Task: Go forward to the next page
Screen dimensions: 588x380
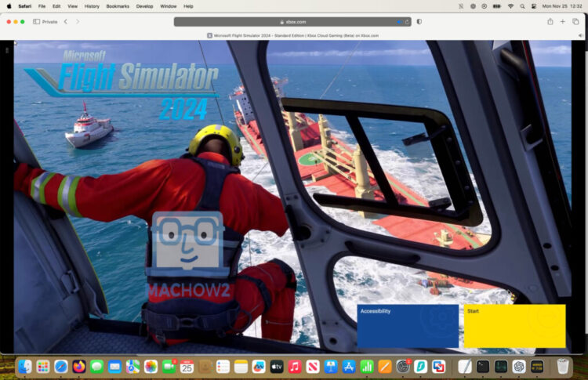Action: click(x=78, y=22)
